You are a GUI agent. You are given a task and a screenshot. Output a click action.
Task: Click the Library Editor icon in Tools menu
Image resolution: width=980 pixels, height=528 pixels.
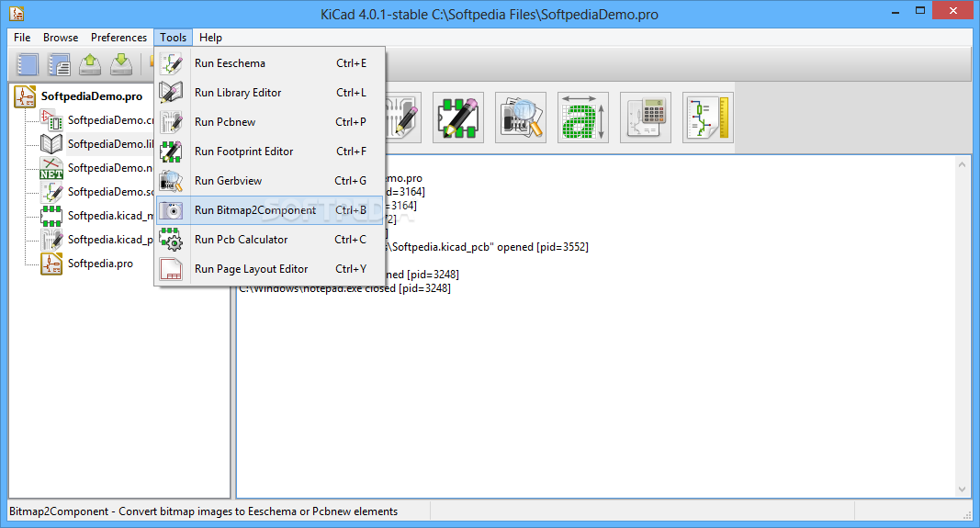click(171, 93)
